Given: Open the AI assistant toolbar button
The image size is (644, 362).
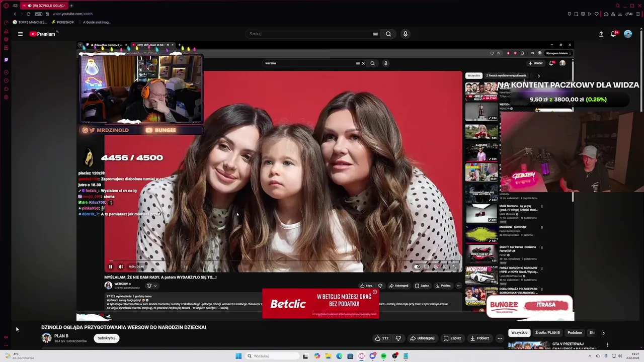Looking at the screenshot, I should (629, 14).
